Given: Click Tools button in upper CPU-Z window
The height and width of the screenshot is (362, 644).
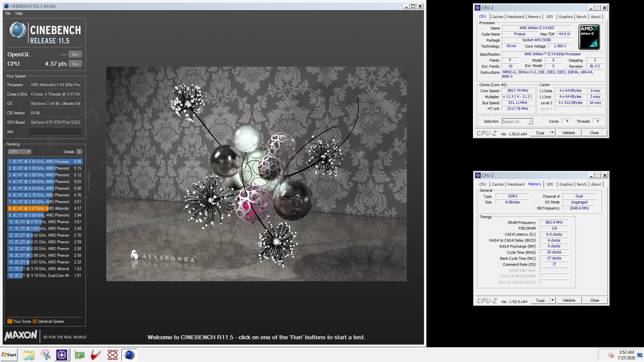Looking at the screenshot, I should click(540, 133).
